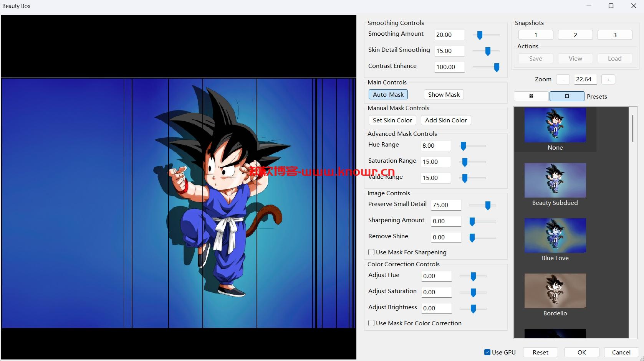Switch presets to single view icon
This screenshot has height=361, width=644.
click(x=567, y=96)
